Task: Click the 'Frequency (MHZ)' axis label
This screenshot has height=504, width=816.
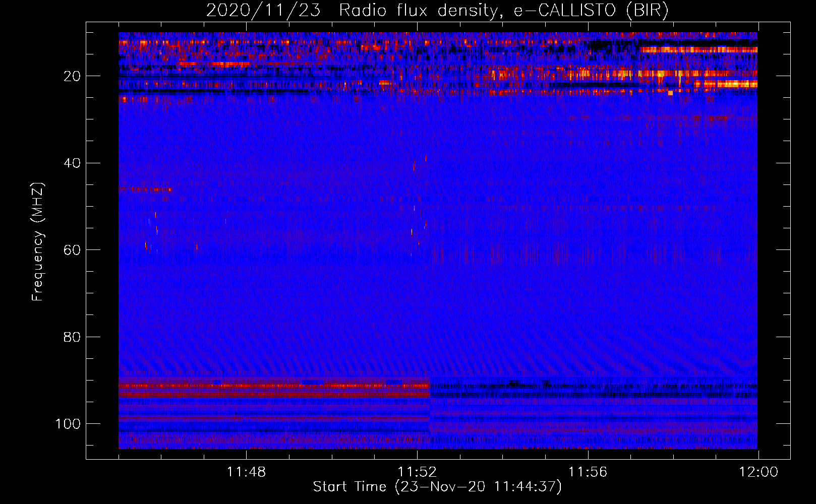Action: pyautogui.click(x=37, y=242)
